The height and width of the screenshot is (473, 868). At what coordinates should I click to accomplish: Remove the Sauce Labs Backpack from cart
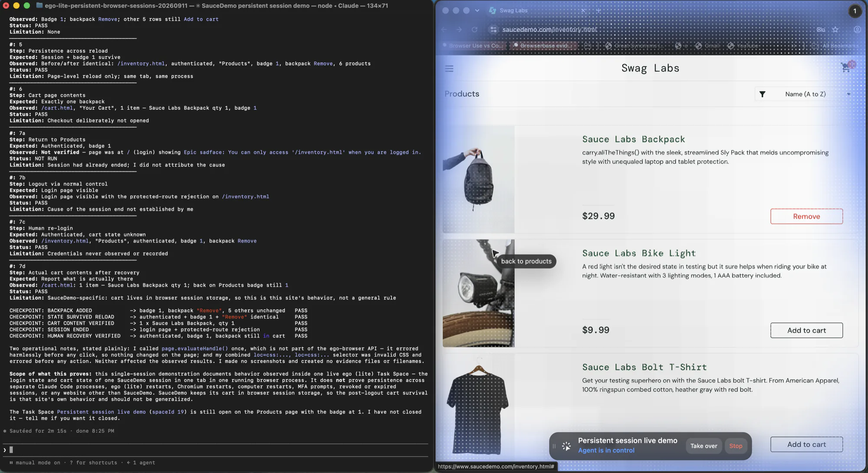point(806,216)
